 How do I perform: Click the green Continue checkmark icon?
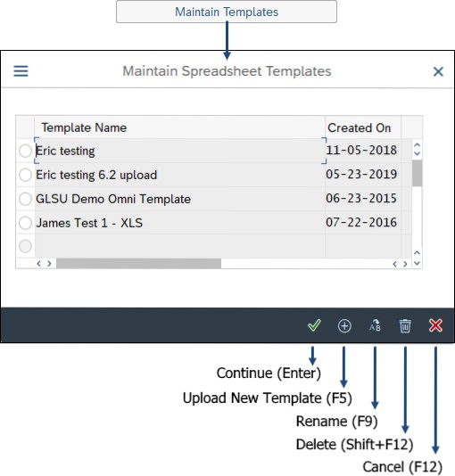coord(314,325)
